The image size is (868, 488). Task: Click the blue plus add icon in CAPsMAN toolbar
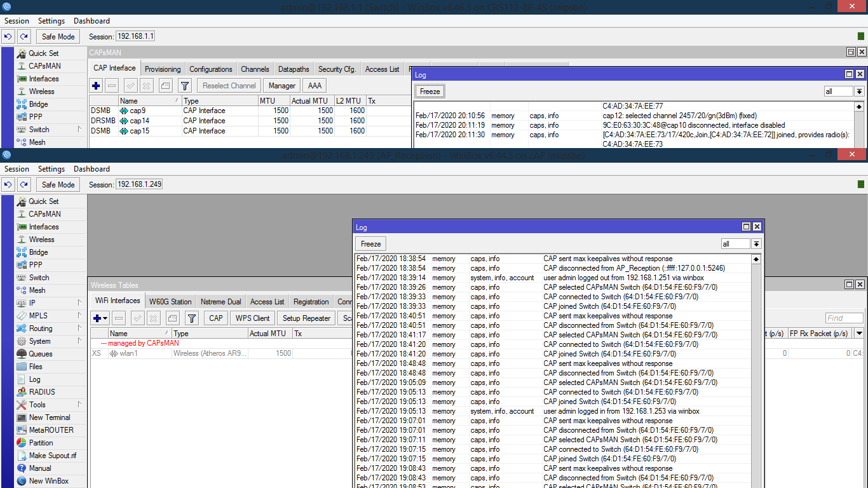coord(97,86)
